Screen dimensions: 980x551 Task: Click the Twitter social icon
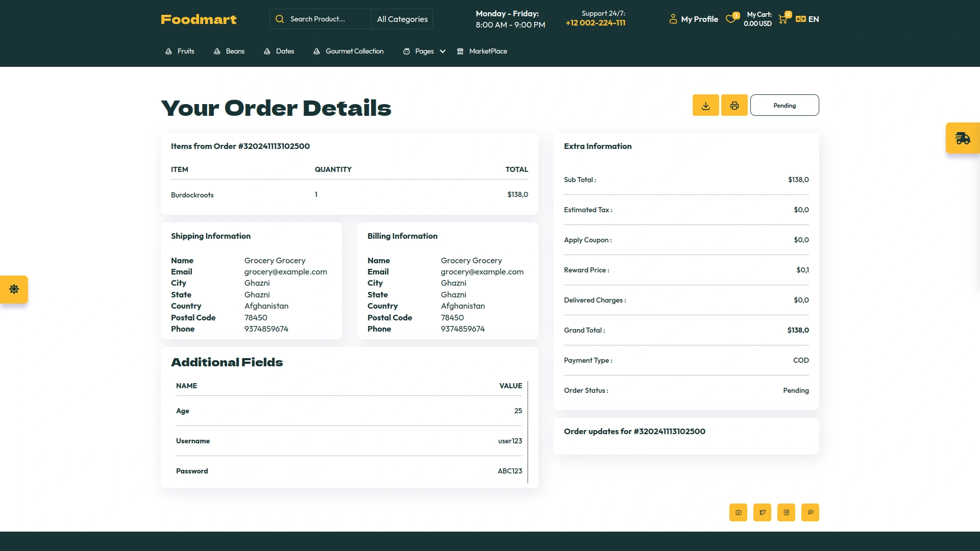pyautogui.click(x=762, y=512)
